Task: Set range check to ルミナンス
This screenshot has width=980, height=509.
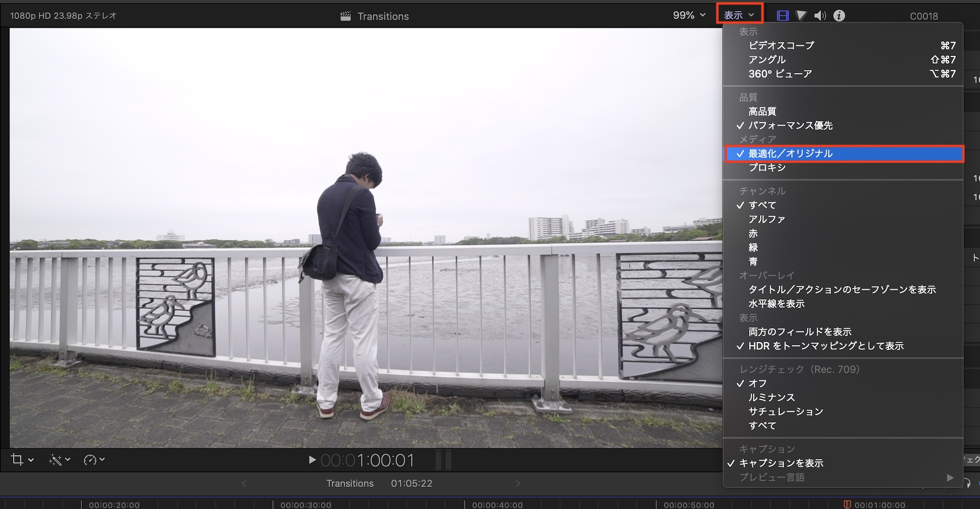Action: 843,398
